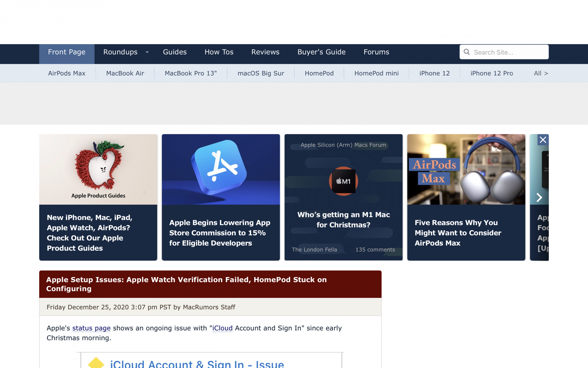
Task: Click the status page link
Action: coord(91,328)
